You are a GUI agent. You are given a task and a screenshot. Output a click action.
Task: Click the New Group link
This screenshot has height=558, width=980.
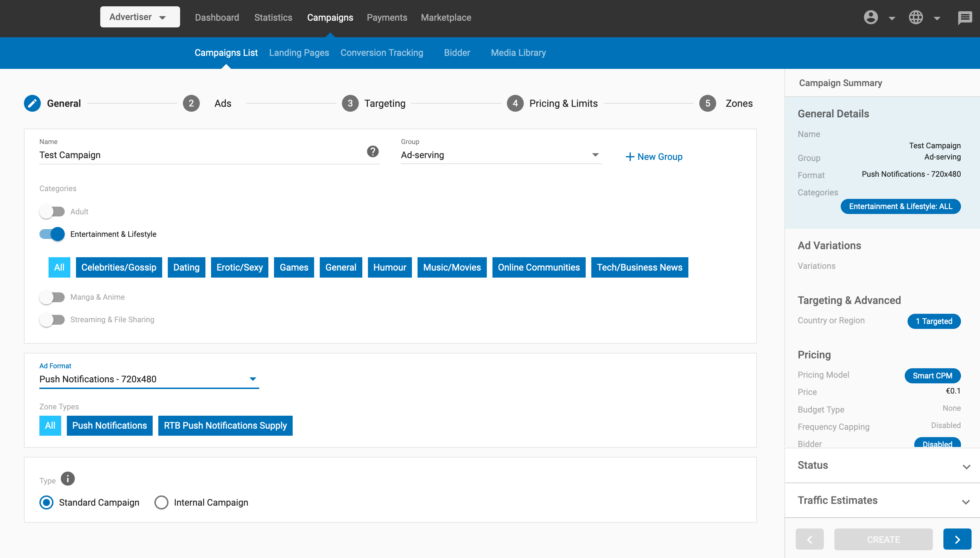pos(654,157)
